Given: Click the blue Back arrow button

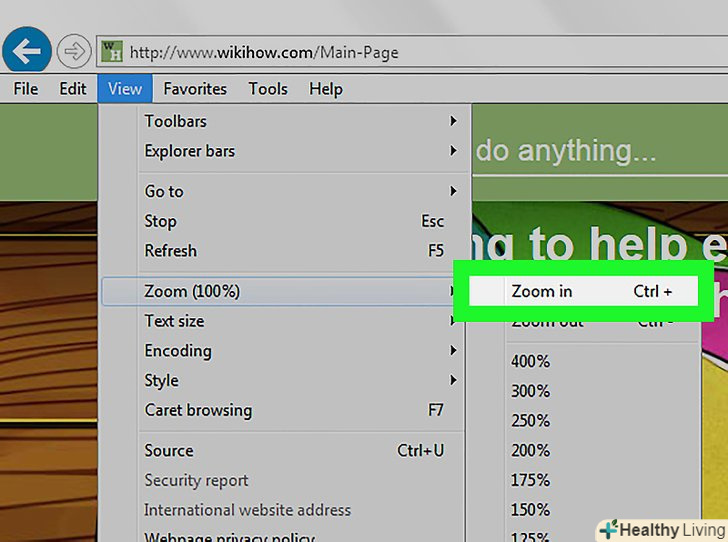Looking at the screenshot, I should [x=27, y=50].
